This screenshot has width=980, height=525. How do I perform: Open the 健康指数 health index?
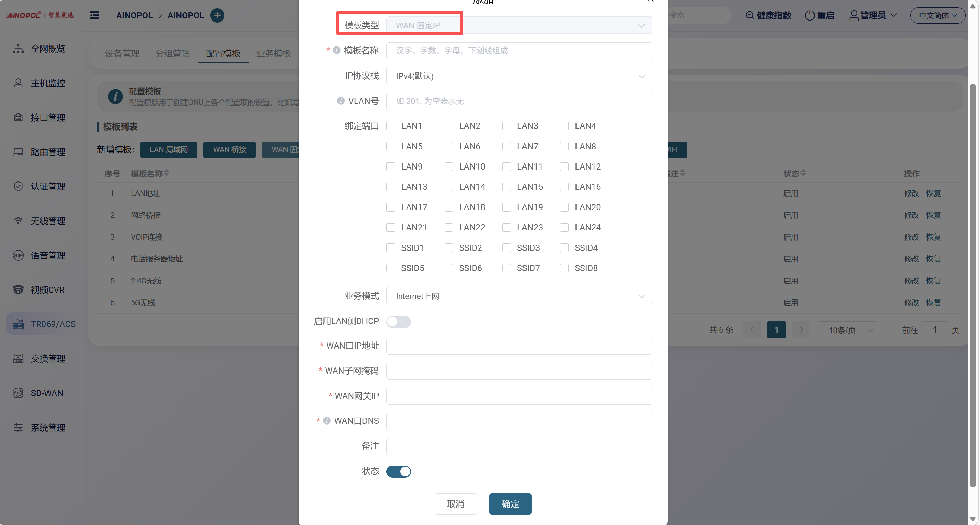tap(768, 15)
